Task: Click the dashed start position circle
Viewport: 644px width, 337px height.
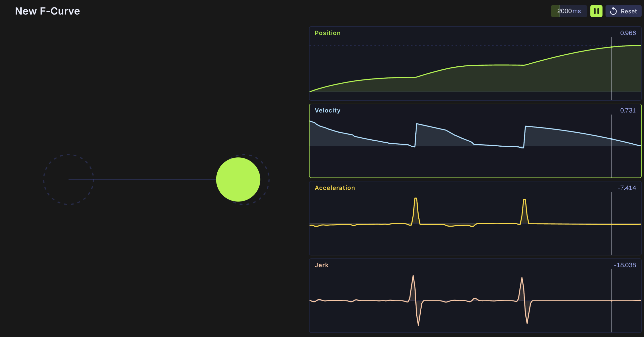Action: click(x=68, y=180)
